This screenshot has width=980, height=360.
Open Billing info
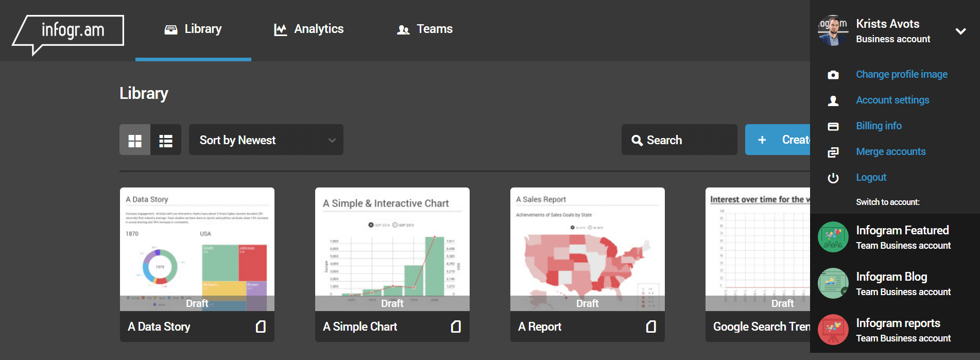coord(879,126)
